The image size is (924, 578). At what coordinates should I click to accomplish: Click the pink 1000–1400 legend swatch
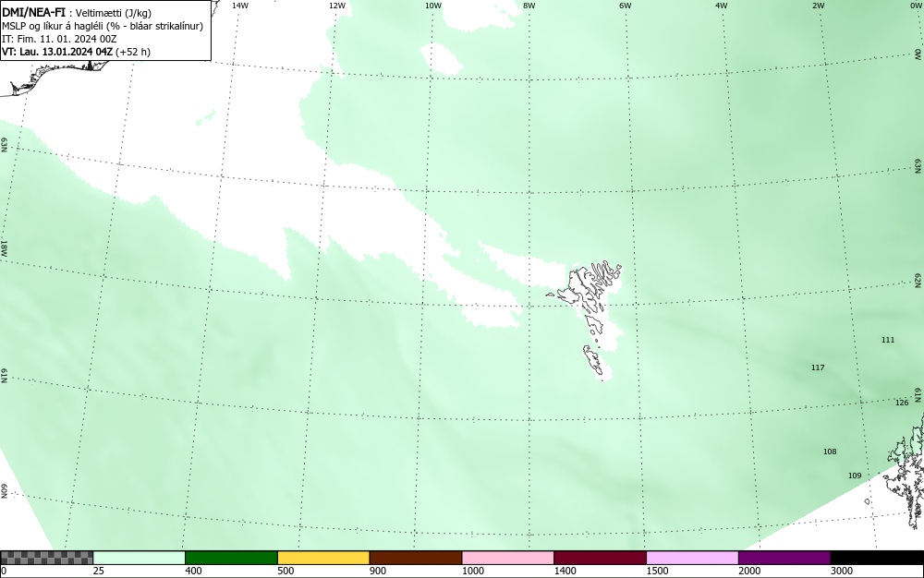(508, 558)
